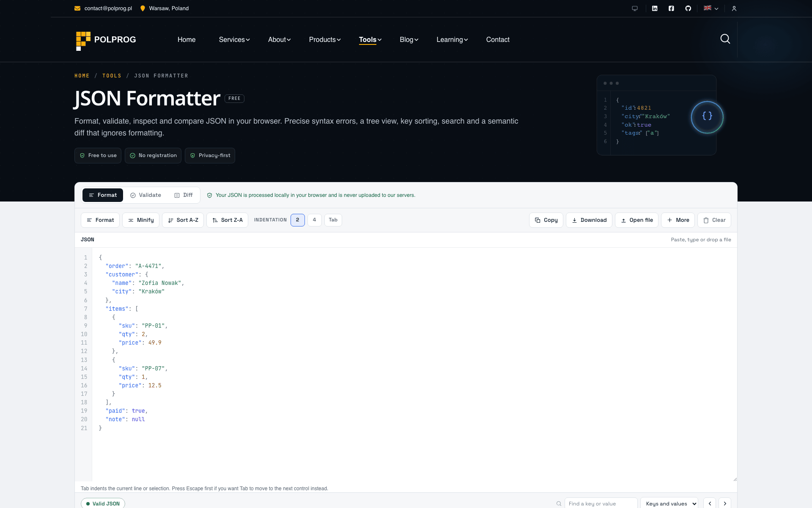Open the Keys and values selector
The height and width of the screenshot is (508, 812).
(x=669, y=503)
